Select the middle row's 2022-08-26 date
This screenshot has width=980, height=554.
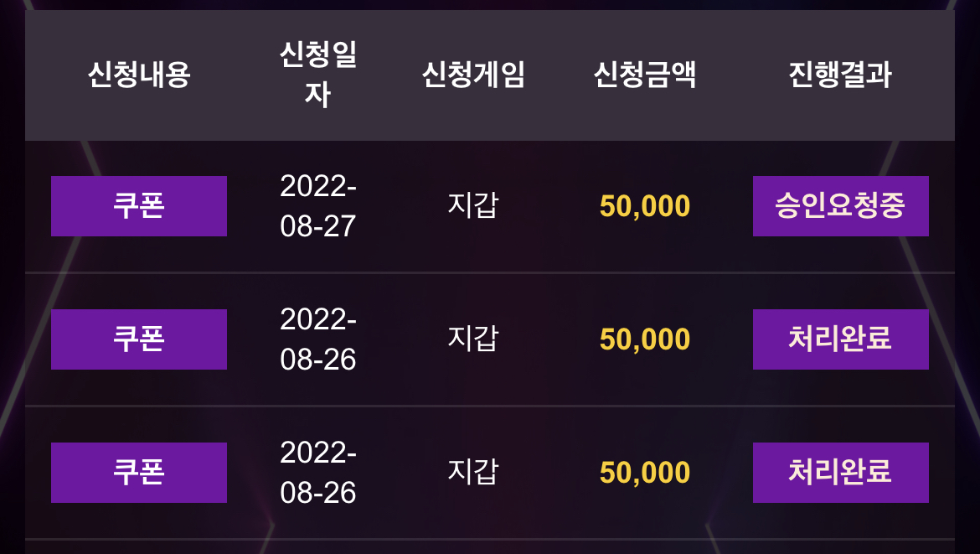coord(318,339)
